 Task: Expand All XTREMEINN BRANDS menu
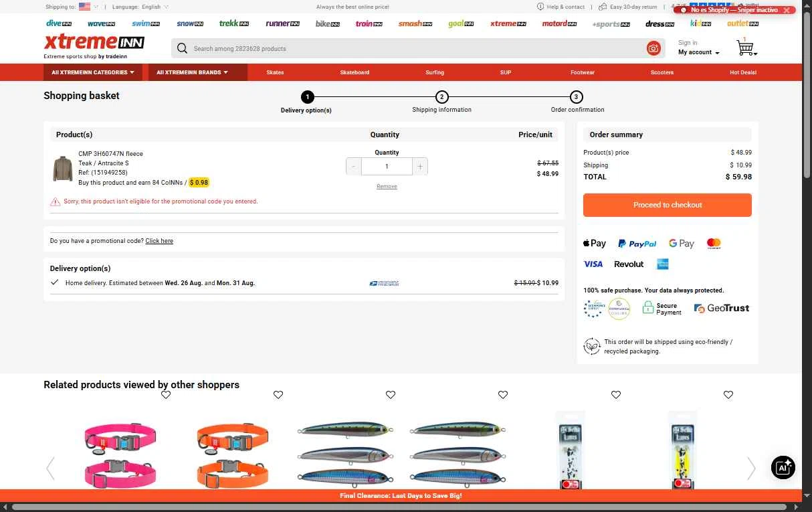(x=197, y=72)
